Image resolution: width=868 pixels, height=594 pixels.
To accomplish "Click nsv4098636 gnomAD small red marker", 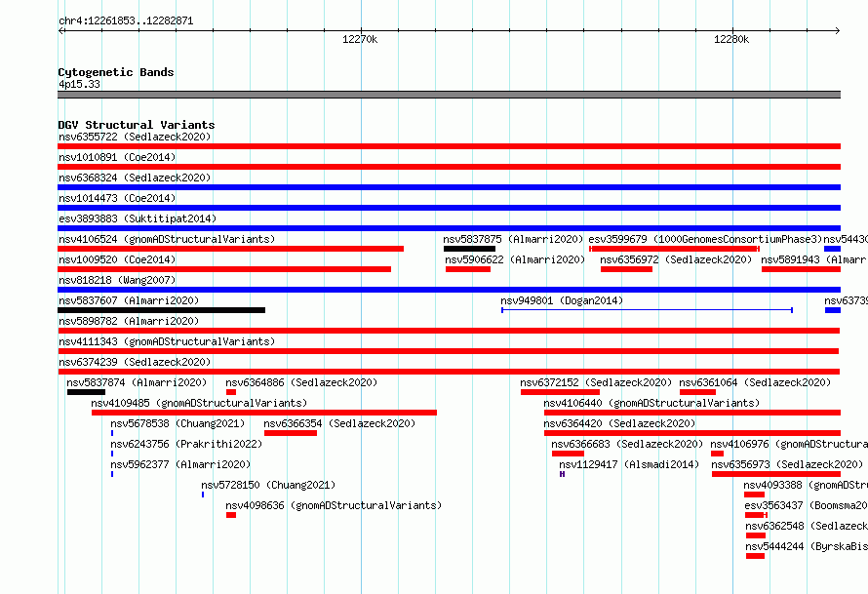I will point(231,515).
